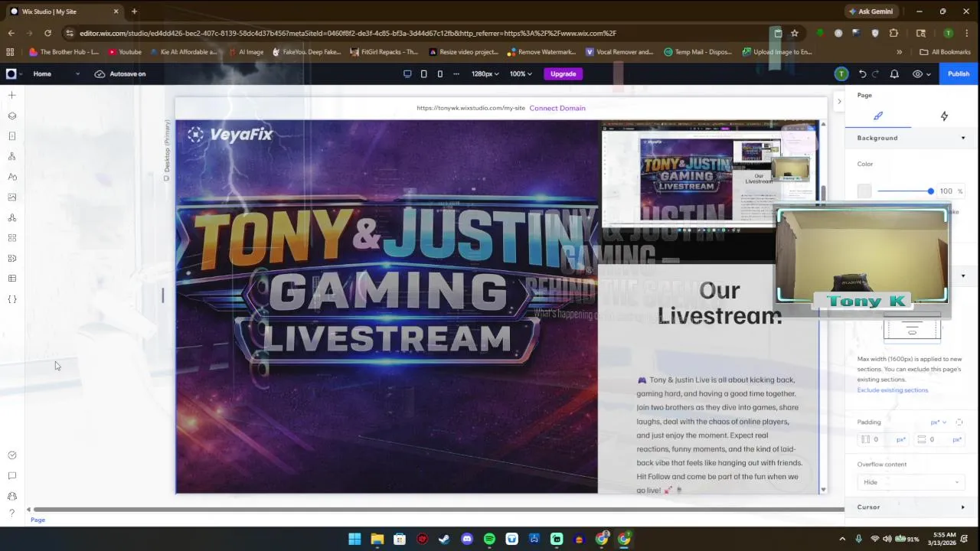980x551 pixels.
Task: Open breakpoints more options ellipsis
Action: (x=456, y=73)
